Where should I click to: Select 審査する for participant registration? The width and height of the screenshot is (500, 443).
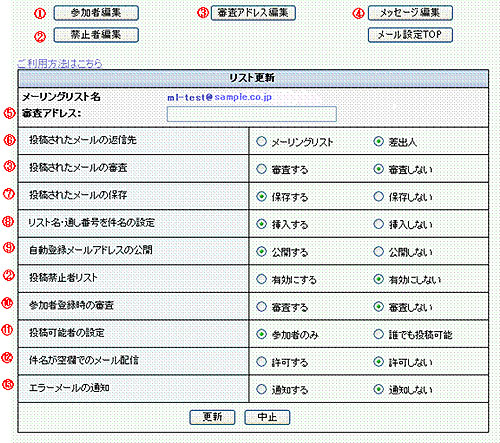click(x=261, y=307)
